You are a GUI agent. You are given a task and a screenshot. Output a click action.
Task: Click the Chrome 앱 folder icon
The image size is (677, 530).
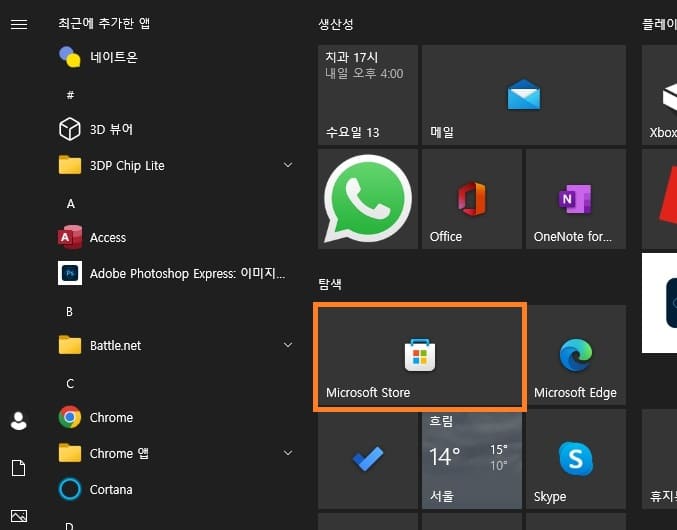pos(70,453)
